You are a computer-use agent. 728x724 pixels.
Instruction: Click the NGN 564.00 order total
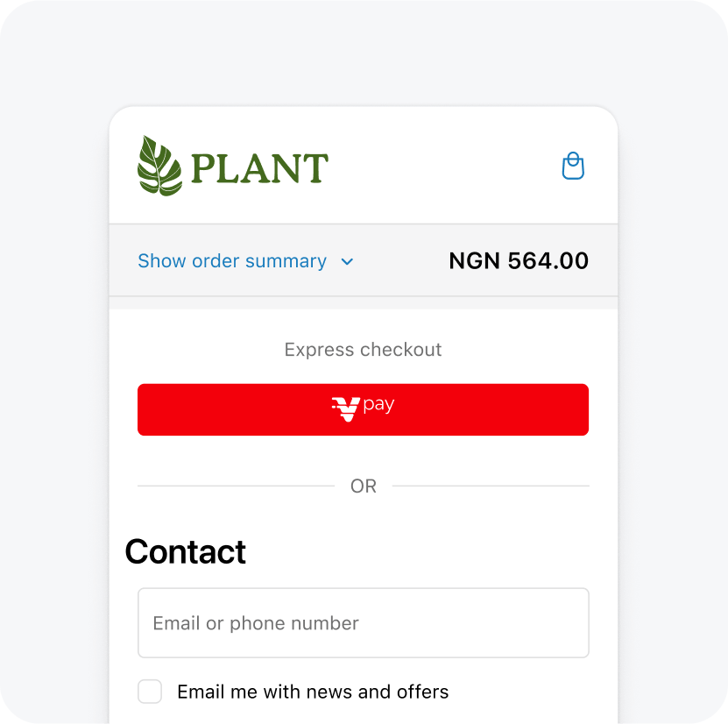[x=519, y=261]
